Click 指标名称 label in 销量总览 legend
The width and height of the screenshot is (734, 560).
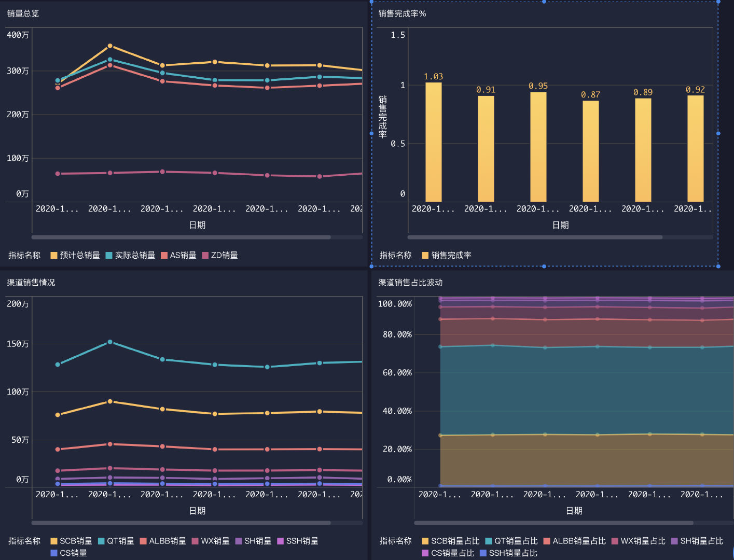tap(24, 255)
